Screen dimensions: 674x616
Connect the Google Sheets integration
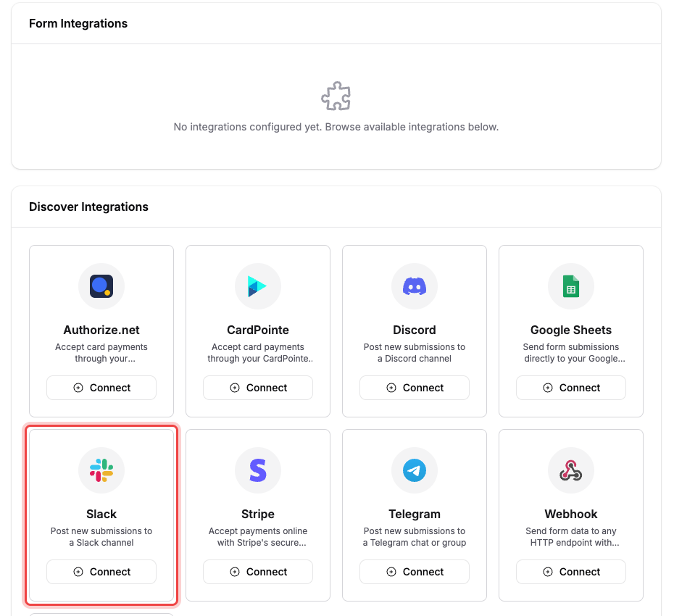coord(571,388)
